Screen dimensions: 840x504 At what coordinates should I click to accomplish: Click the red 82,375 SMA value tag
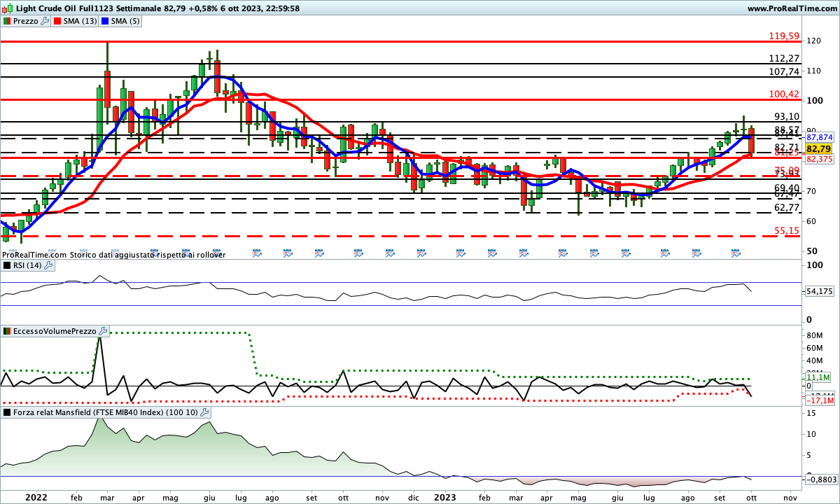(820, 160)
